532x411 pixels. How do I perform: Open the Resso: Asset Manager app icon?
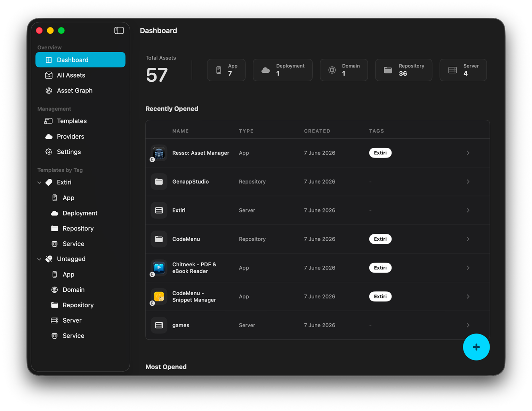pos(159,153)
